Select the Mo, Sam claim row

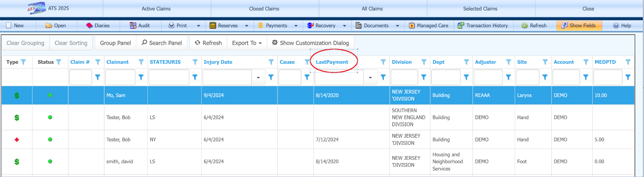116,95
